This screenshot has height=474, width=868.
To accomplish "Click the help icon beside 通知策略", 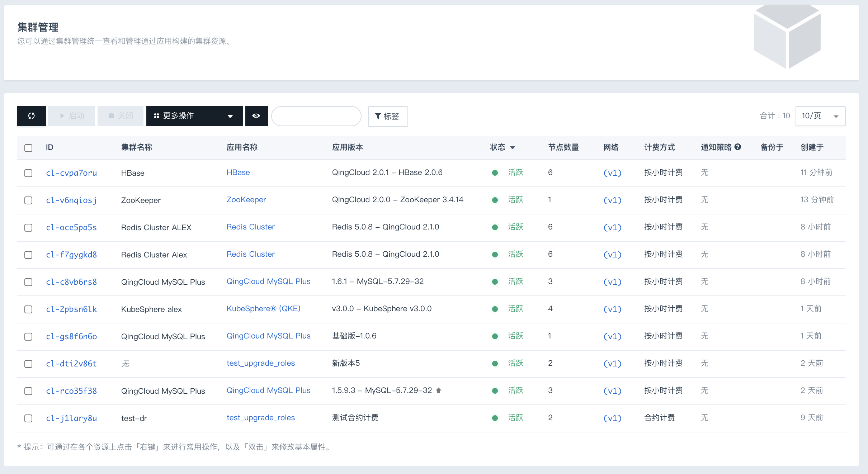I will click(738, 147).
